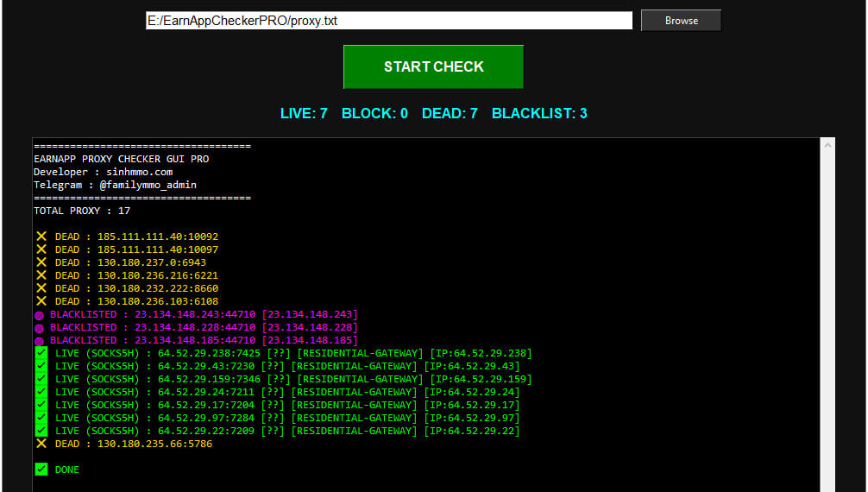Click the X icon beside 130.180.232.222:8660
Image resolution: width=868 pixels, height=492 pixels.
point(41,288)
